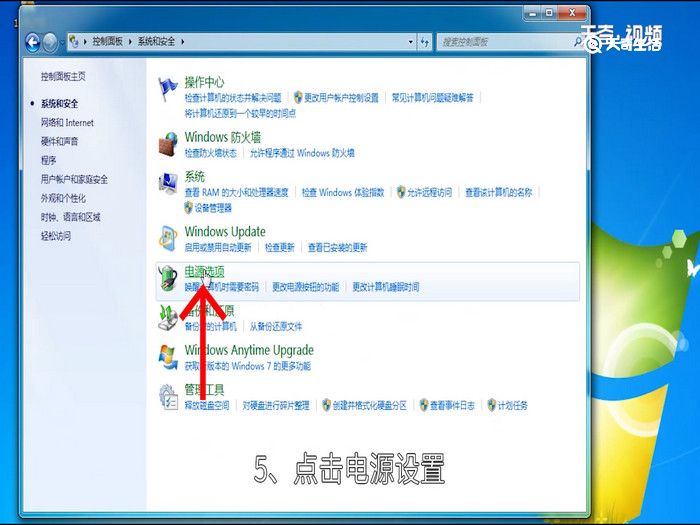Expand the address bar history dropdown arrow
The width and height of the screenshot is (700, 525).
pos(411,42)
